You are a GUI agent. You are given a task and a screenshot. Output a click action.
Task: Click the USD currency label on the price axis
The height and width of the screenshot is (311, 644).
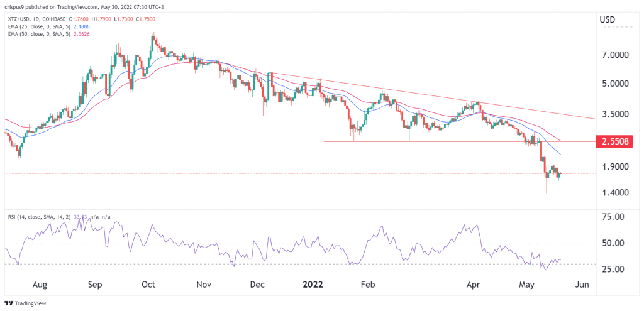click(x=608, y=19)
